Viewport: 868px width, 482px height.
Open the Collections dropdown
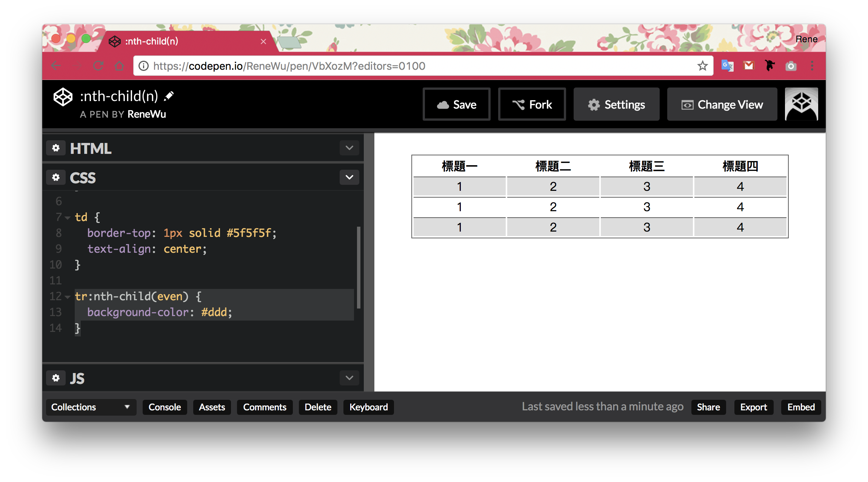coord(91,407)
